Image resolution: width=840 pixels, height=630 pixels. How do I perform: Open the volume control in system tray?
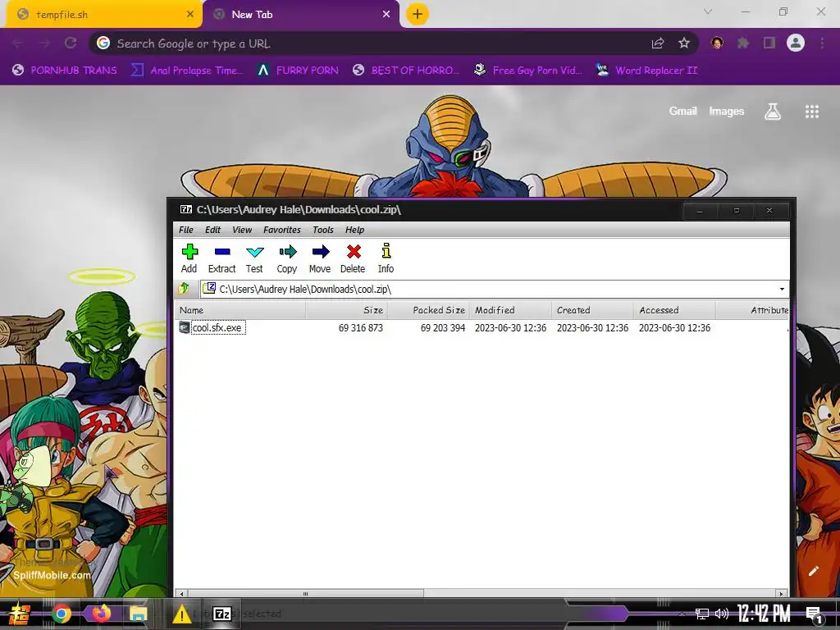tap(722, 614)
